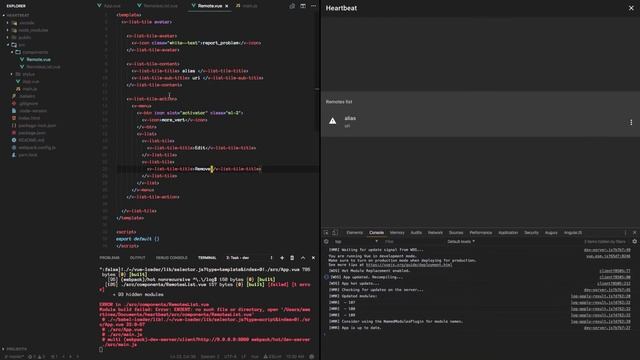The image size is (640, 360).
Task: Clear the DevTools console
Action: tap(326, 242)
